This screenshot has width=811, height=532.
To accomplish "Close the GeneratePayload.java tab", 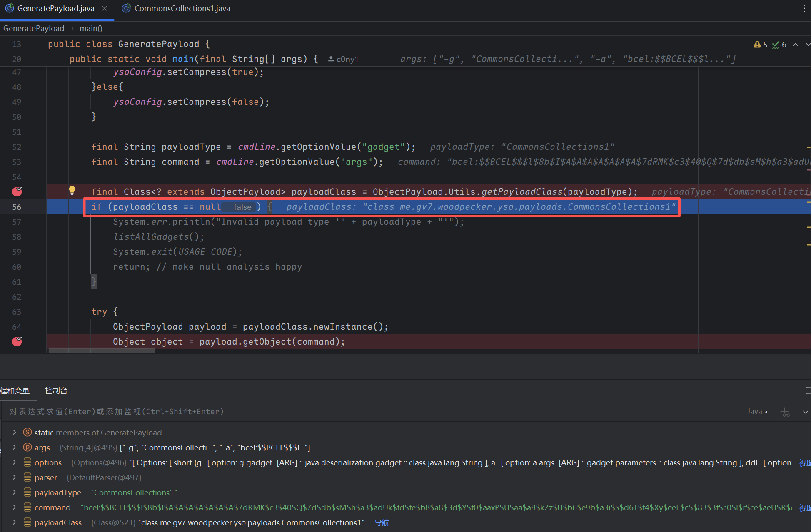I will coord(105,8).
